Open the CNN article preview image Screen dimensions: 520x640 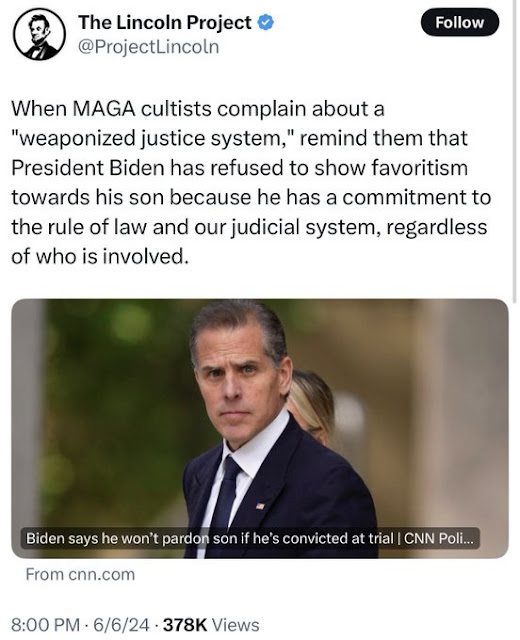coord(260,429)
